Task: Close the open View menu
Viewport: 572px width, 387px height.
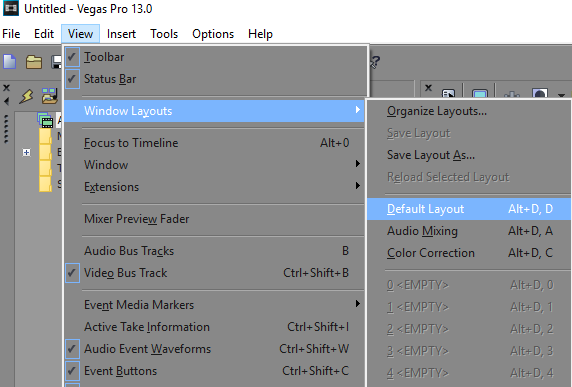Action: click(x=80, y=34)
